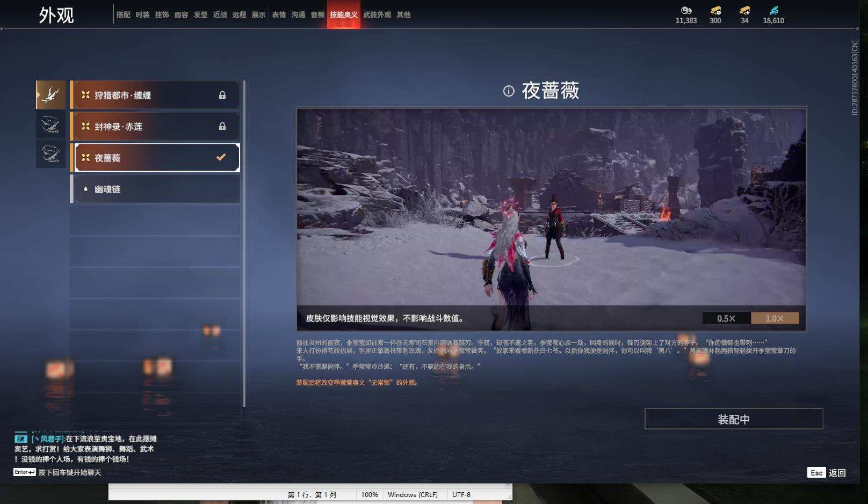Viewport: 868px width, 504px height.
Task: Switch to the 时装 tab
Action: (142, 14)
